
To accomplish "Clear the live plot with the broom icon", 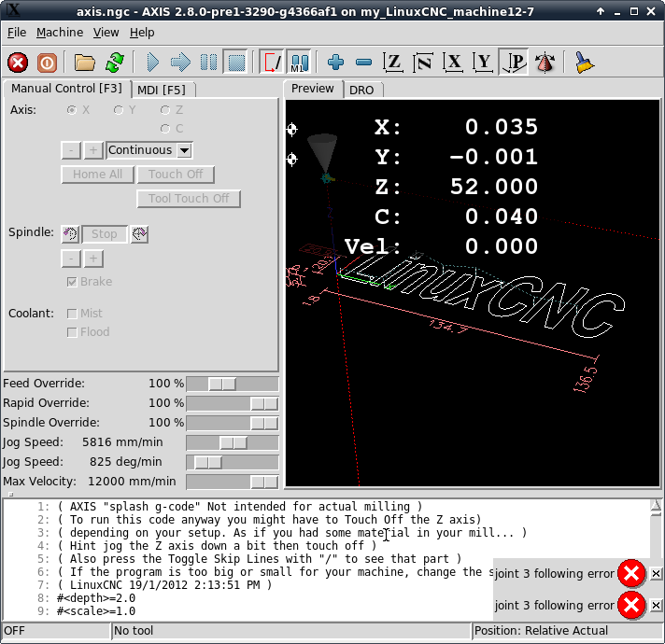I will pos(585,63).
